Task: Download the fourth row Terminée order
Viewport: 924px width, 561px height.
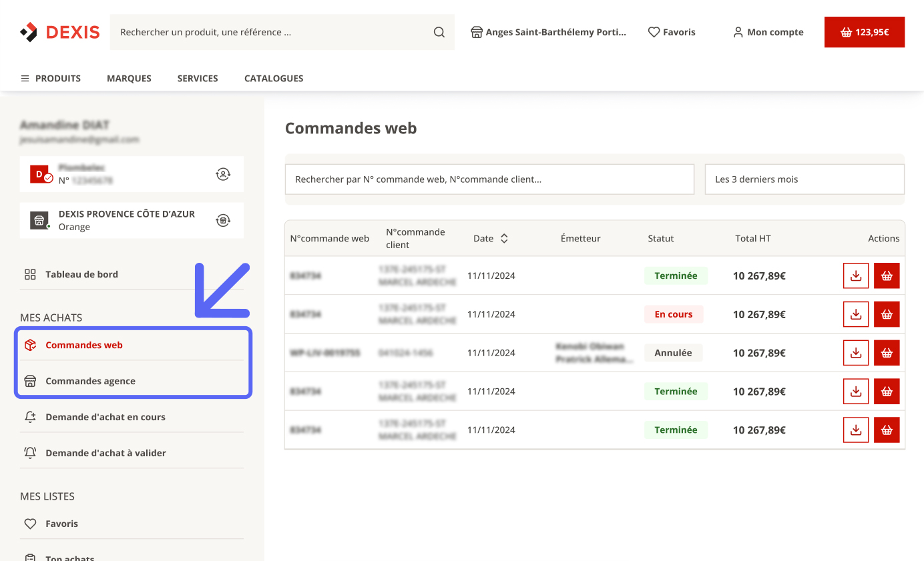Action: pyautogui.click(x=856, y=392)
